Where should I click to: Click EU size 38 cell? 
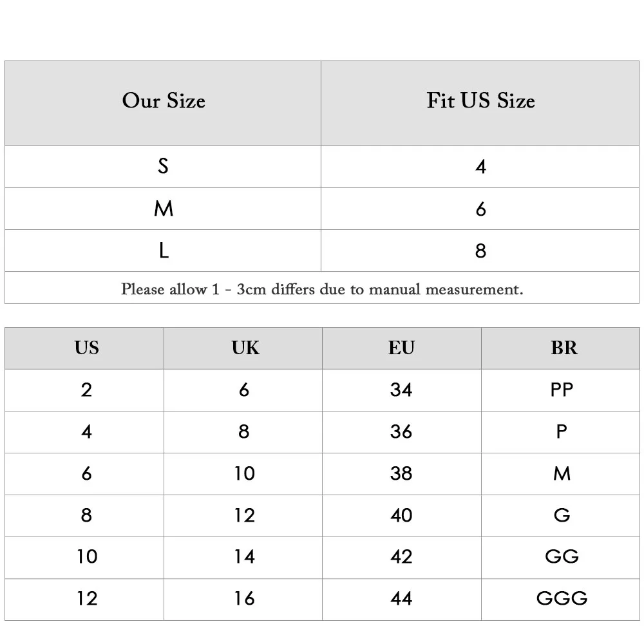[402, 473]
